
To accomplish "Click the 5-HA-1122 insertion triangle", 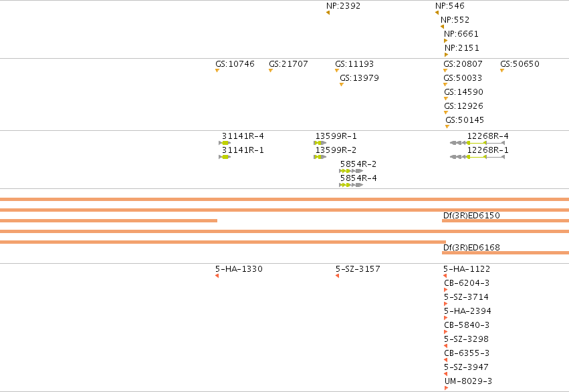I will (445, 276).
